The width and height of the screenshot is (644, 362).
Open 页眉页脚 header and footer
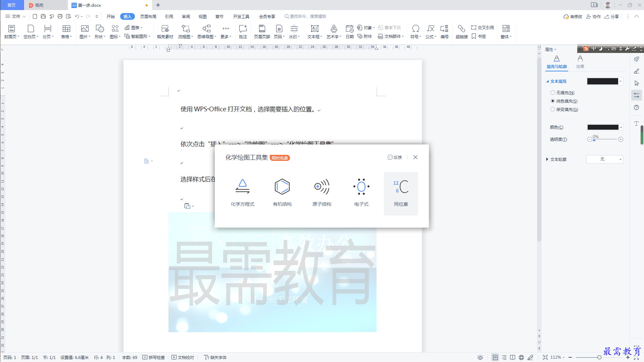[262, 32]
